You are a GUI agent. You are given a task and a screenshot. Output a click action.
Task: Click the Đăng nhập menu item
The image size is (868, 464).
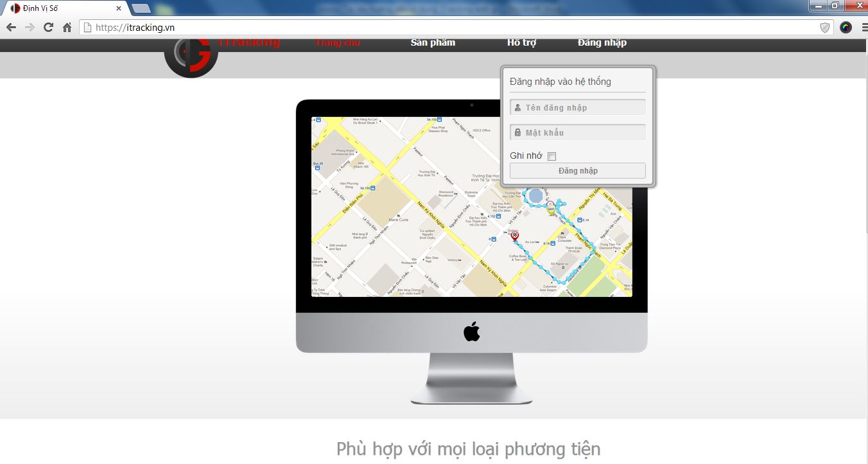[602, 43]
